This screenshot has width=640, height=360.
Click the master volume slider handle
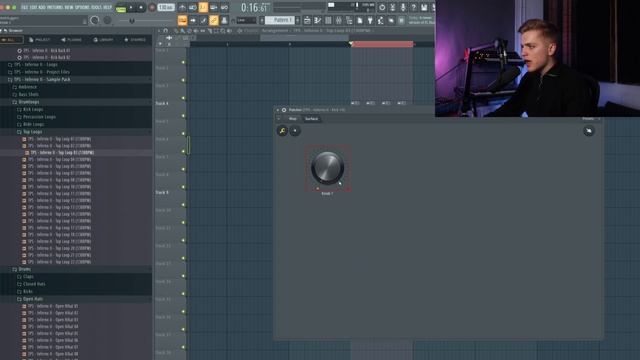pos(132,20)
